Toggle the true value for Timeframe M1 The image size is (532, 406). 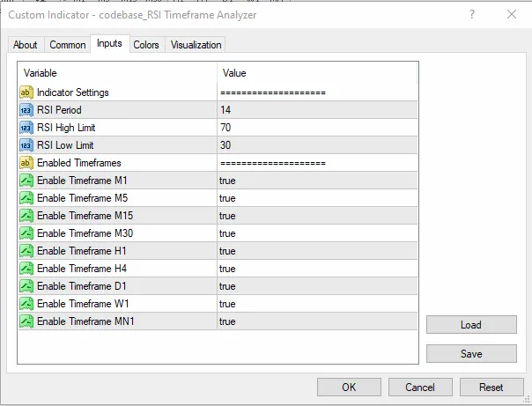(x=227, y=181)
